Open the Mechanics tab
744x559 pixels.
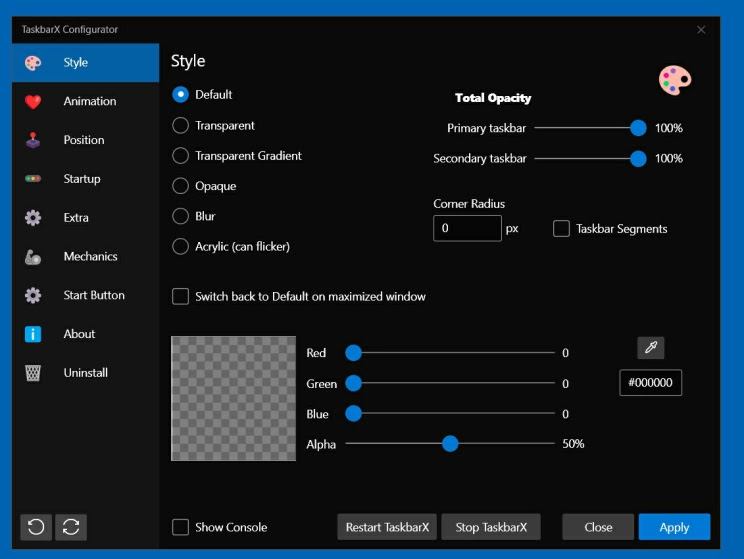pos(91,257)
